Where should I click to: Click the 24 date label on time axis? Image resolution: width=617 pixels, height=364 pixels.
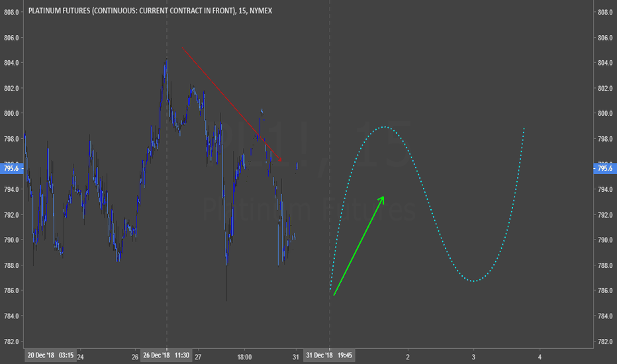tap(80, 357)
